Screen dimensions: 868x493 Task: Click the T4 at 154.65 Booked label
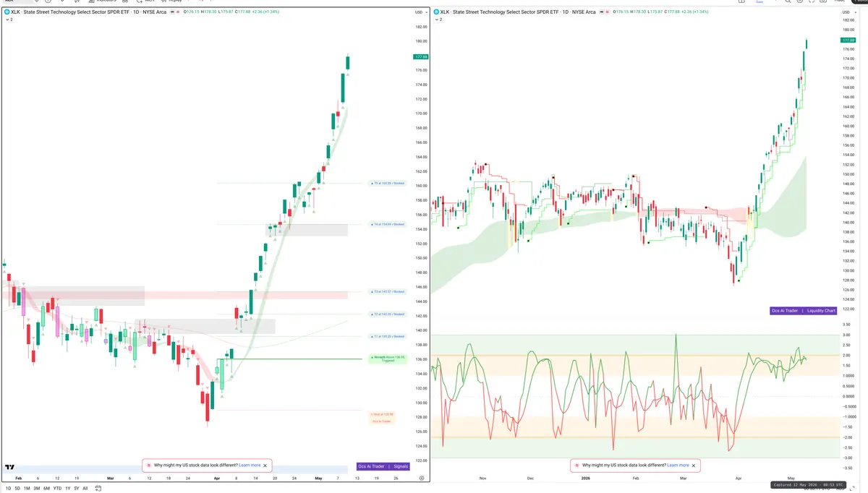pos(388,225)
